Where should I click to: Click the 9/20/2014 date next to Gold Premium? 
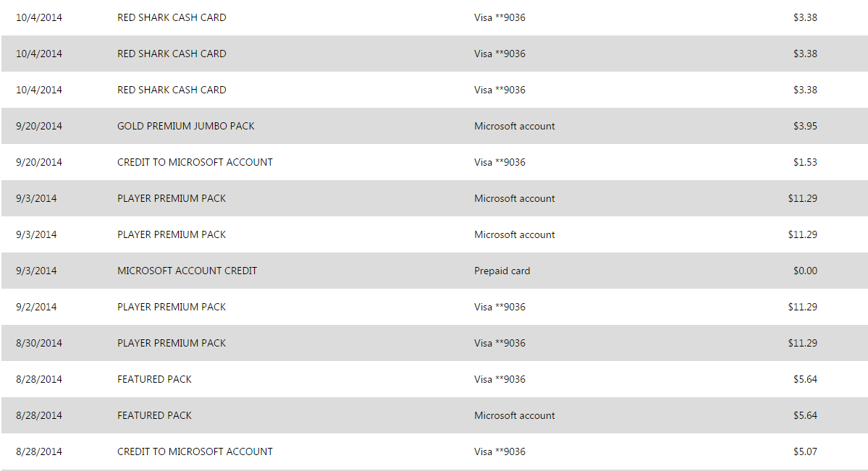[39, 126]
